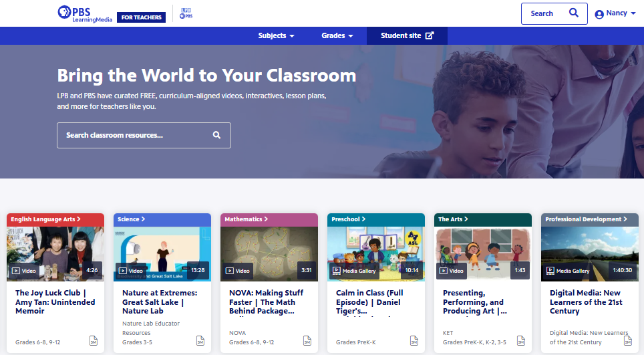Submit the hero search magnifier icon

click(x=216, y=135)
